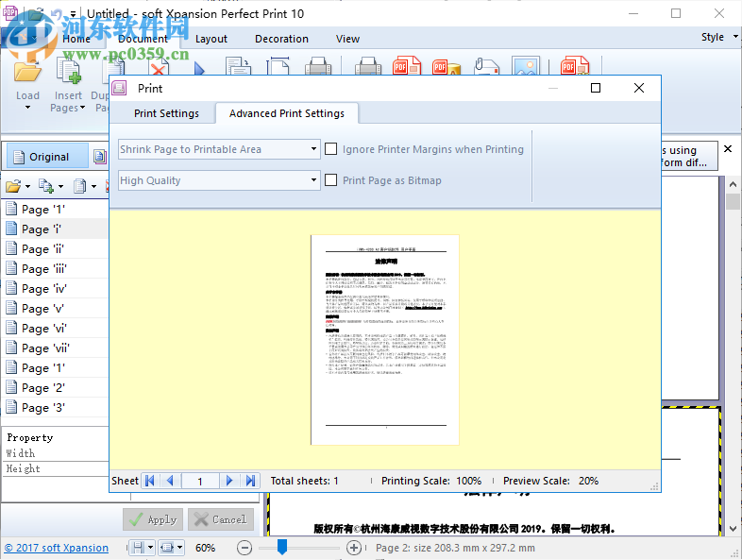Click the copy pages icon in page list toolbar
The image size is (742, 560).
pyautogui.click(x=80, y=186)
